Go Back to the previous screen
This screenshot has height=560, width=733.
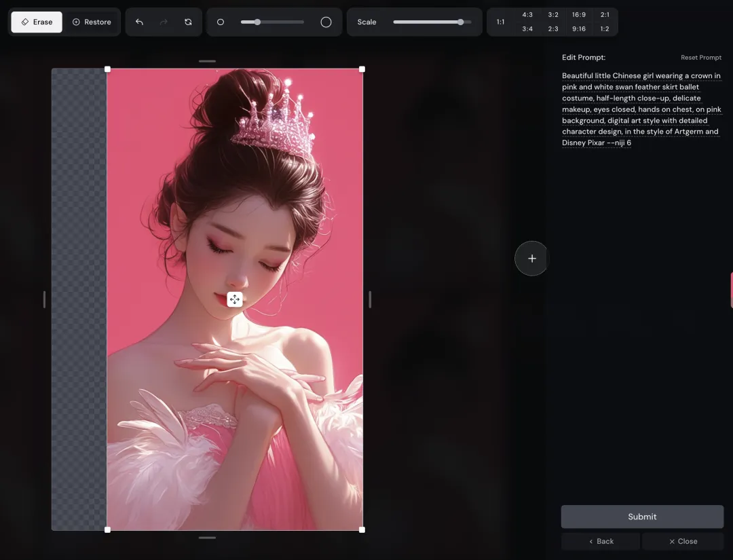(601, 541)
